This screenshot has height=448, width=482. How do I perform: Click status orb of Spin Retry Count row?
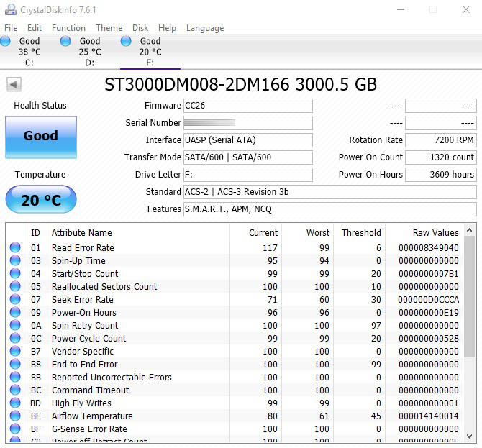15,325
